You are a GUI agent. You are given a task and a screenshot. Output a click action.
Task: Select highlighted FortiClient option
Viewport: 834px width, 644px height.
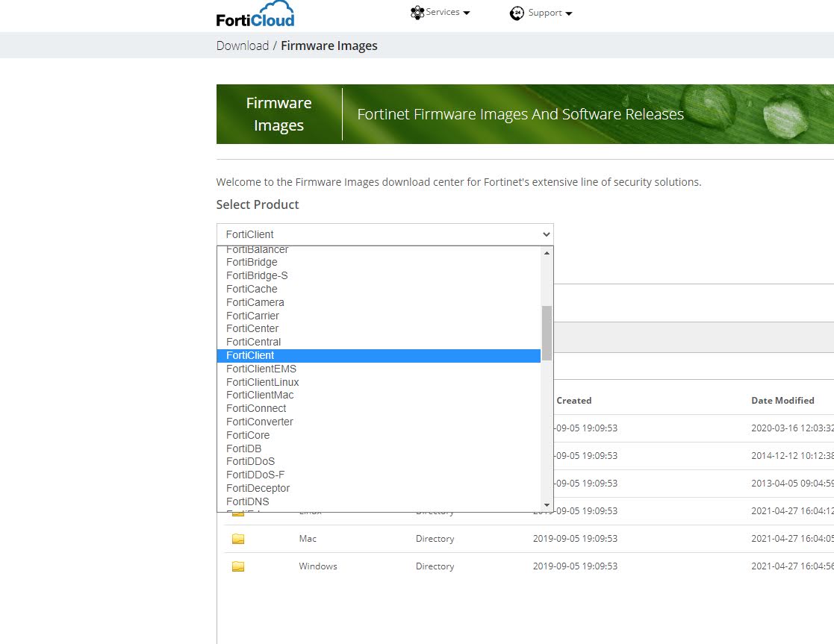[x=379, y=355]
